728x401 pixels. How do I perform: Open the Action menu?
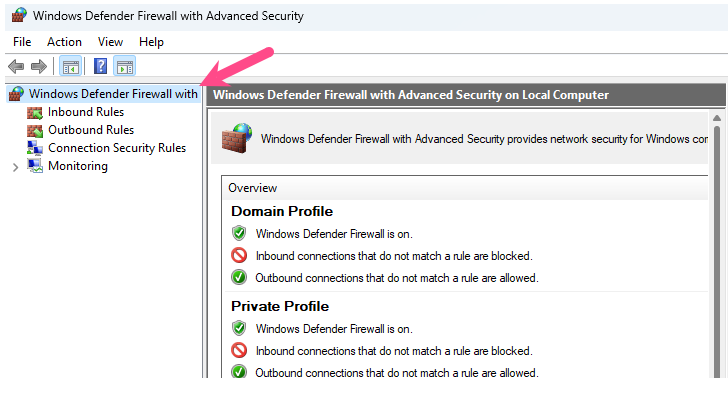coord(64,42)
